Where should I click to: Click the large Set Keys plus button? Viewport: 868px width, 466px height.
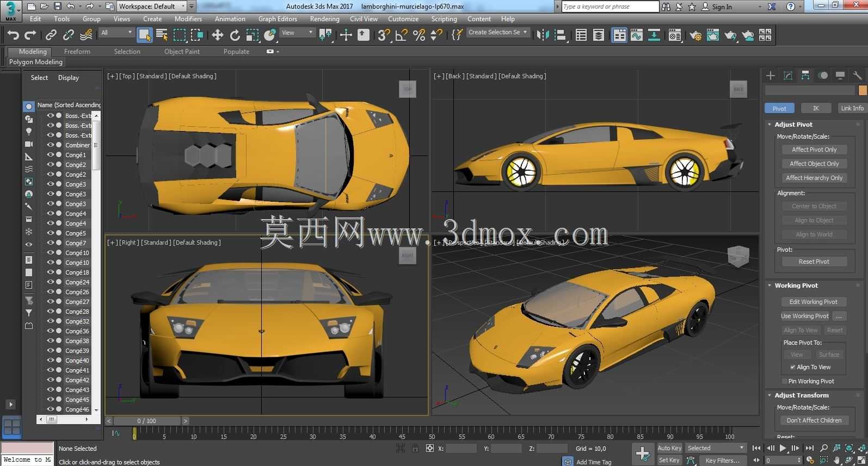click(x=642, y=453)
